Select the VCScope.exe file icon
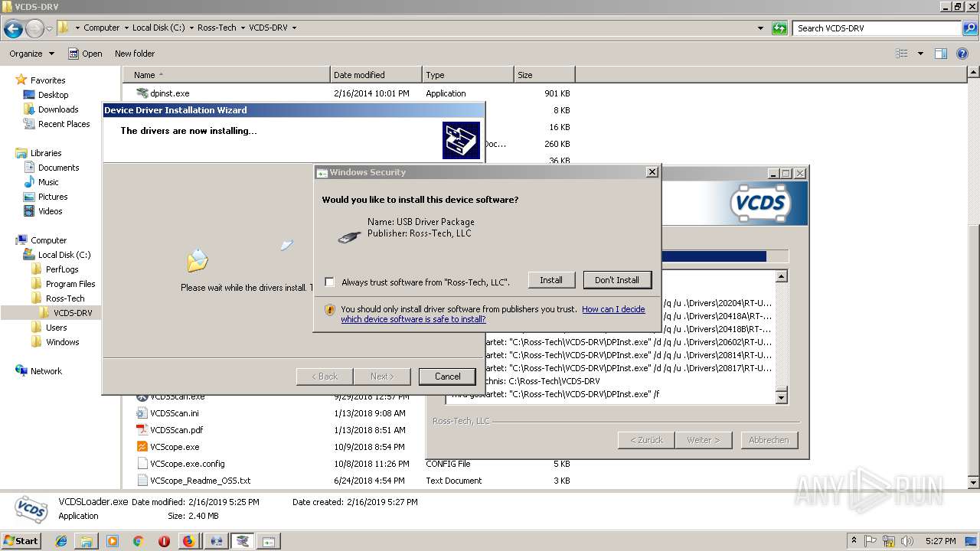980x551 pixels. coord(142,447)
